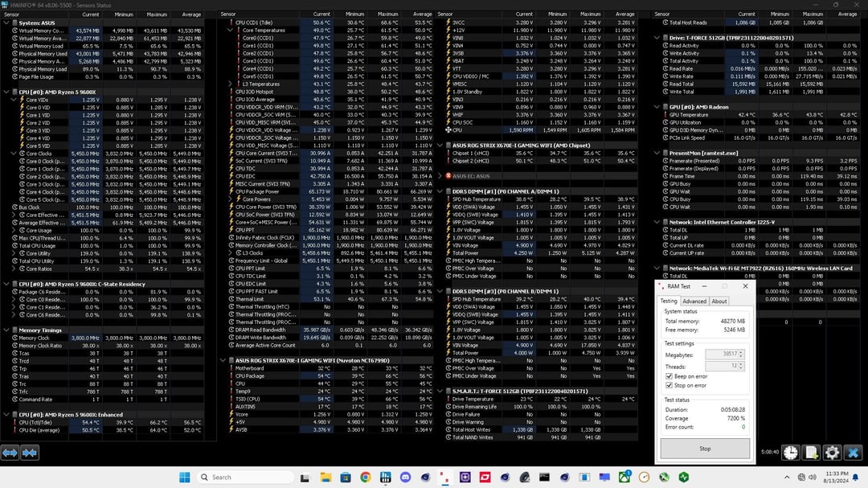The image size is (868, 488).
Task: Open the orange gauge benchmark taskbar icon
Action: (x=644, y=477)
